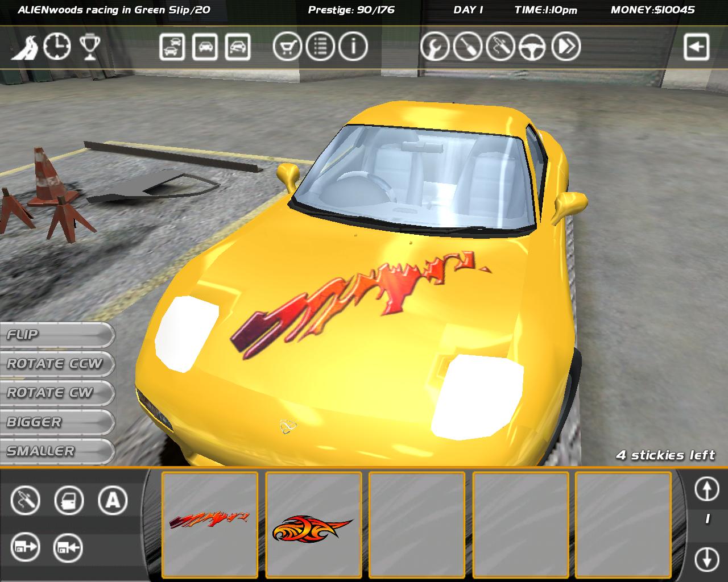Screen dimensions: 728x582
Task: Select the fourth empty decal slot
Action: pos(520,525)
